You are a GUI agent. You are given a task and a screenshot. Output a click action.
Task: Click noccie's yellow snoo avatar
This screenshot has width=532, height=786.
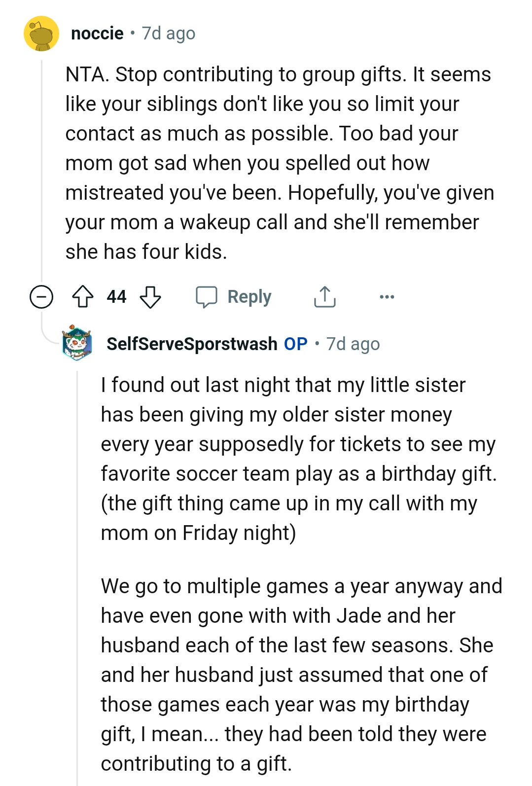[x=41, y=33]
